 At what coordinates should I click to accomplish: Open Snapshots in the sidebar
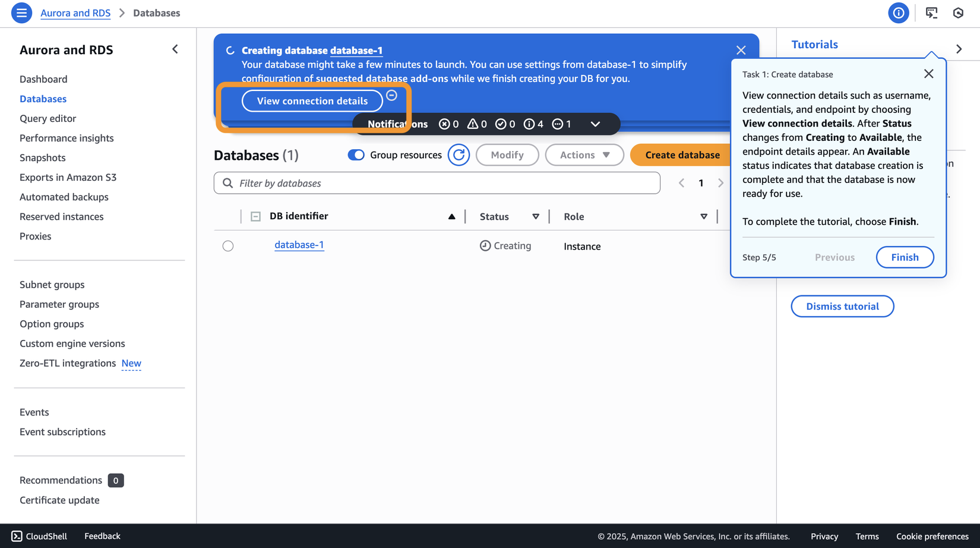point(43,158)
